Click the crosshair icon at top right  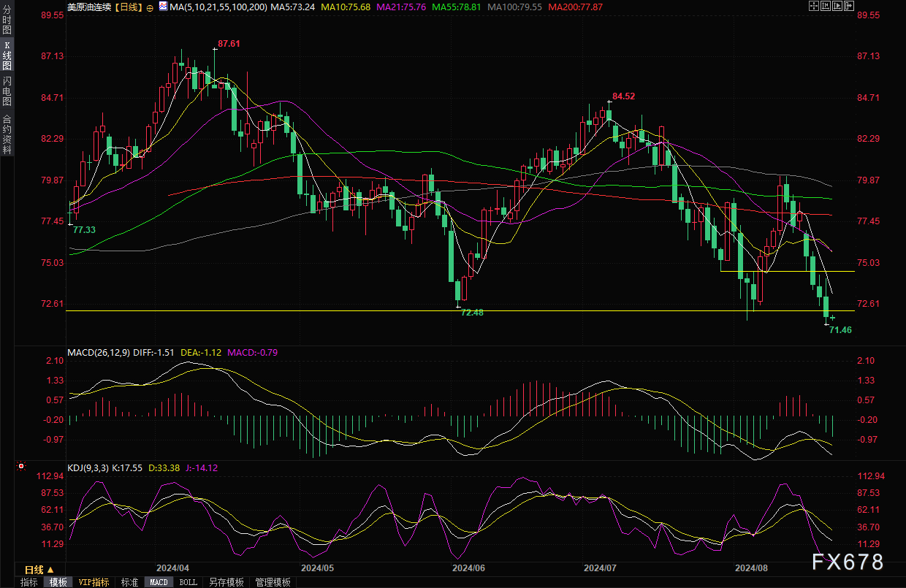click(x=814, y=6)
